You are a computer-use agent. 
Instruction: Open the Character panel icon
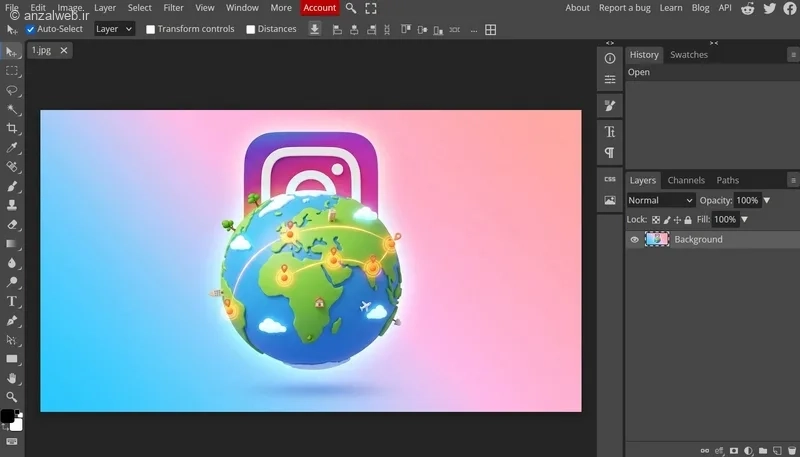[610, 132]
